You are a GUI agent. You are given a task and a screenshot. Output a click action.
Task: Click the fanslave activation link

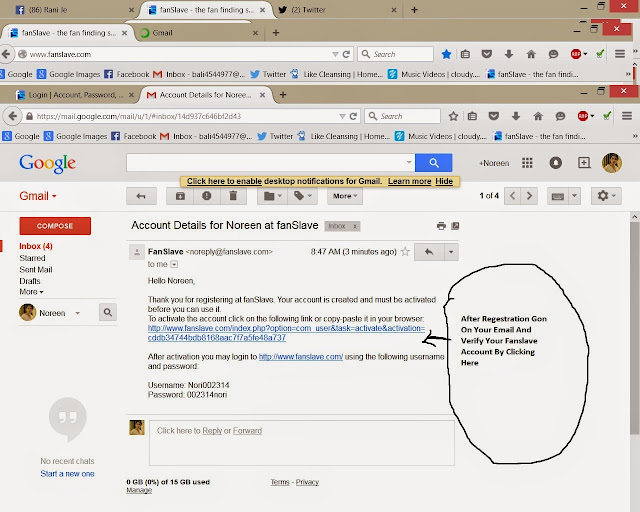pyautogui.click(x=286, y=333)
